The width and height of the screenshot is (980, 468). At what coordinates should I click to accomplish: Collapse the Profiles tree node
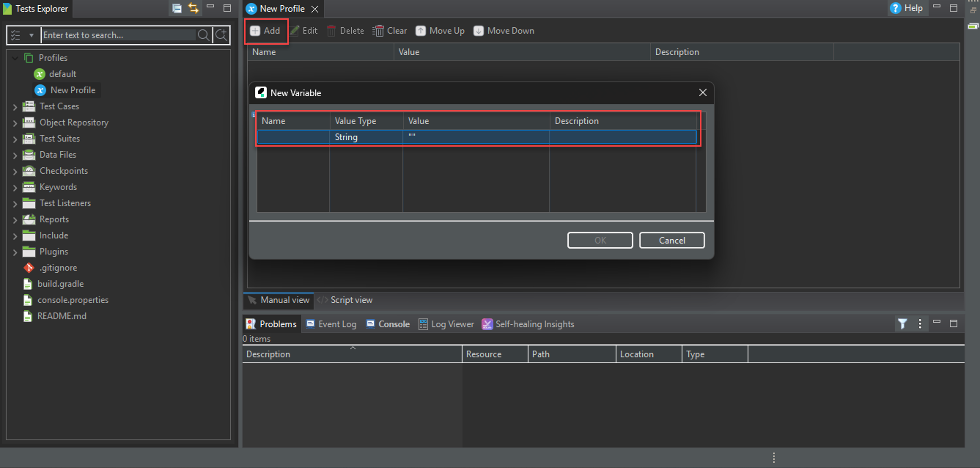(x=15, y=58)
